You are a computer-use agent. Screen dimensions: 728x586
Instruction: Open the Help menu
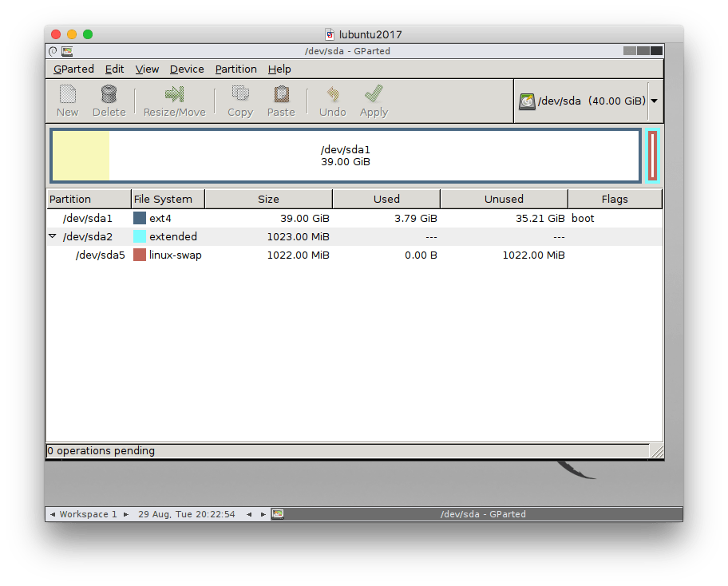click(x=279, y=69)
